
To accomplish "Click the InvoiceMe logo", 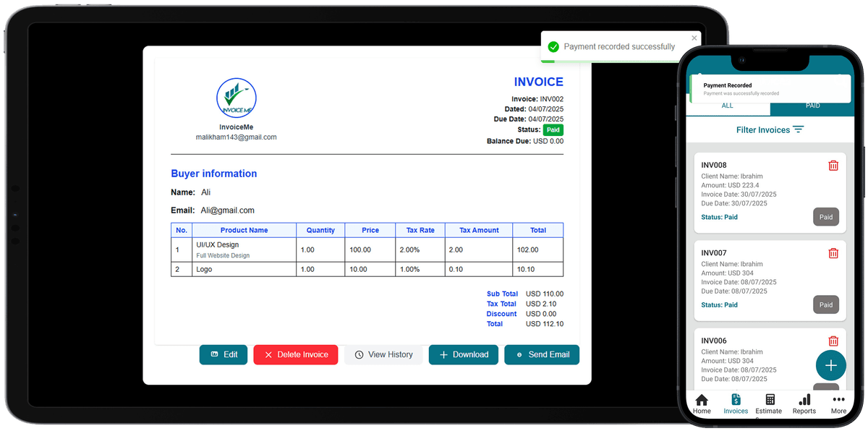I will [237, 98].
